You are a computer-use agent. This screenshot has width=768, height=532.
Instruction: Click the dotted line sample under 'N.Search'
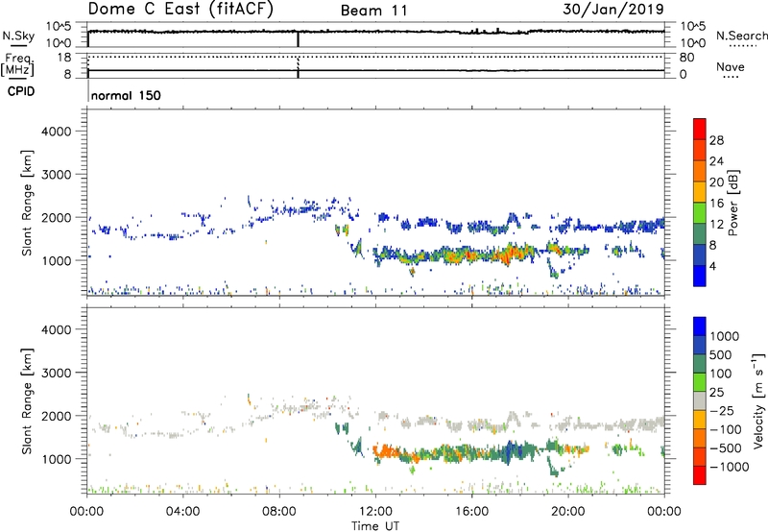tap(742, 46)
